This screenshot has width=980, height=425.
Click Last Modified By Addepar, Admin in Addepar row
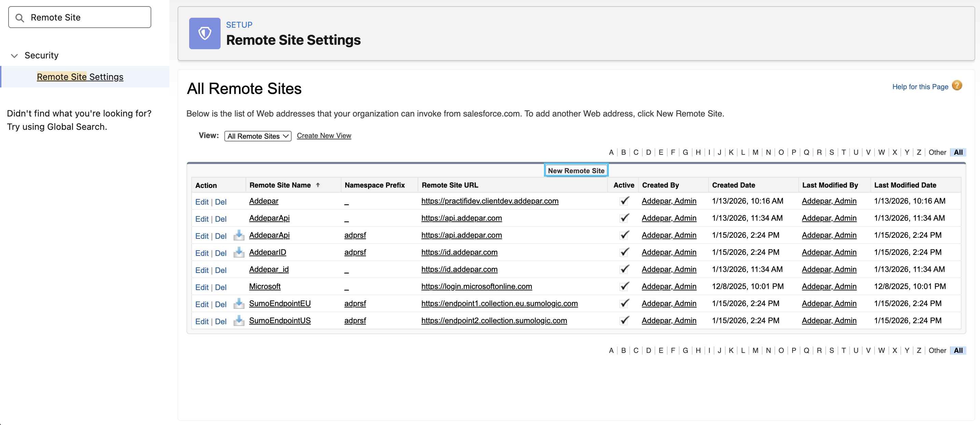(x=829, y=201)
